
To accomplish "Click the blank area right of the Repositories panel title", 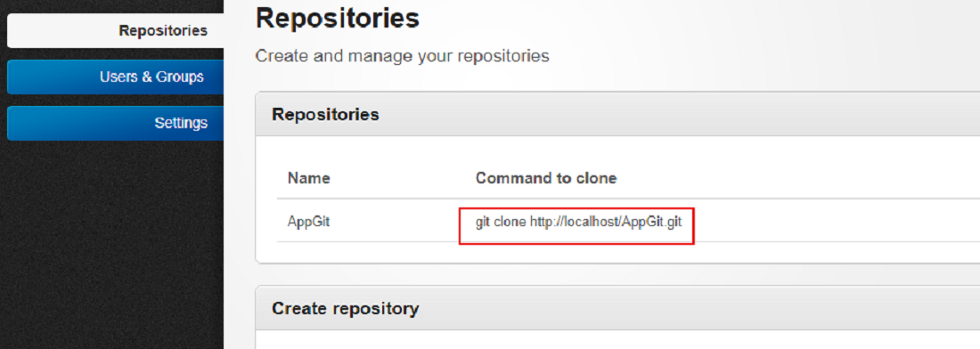I will point(675,115).
